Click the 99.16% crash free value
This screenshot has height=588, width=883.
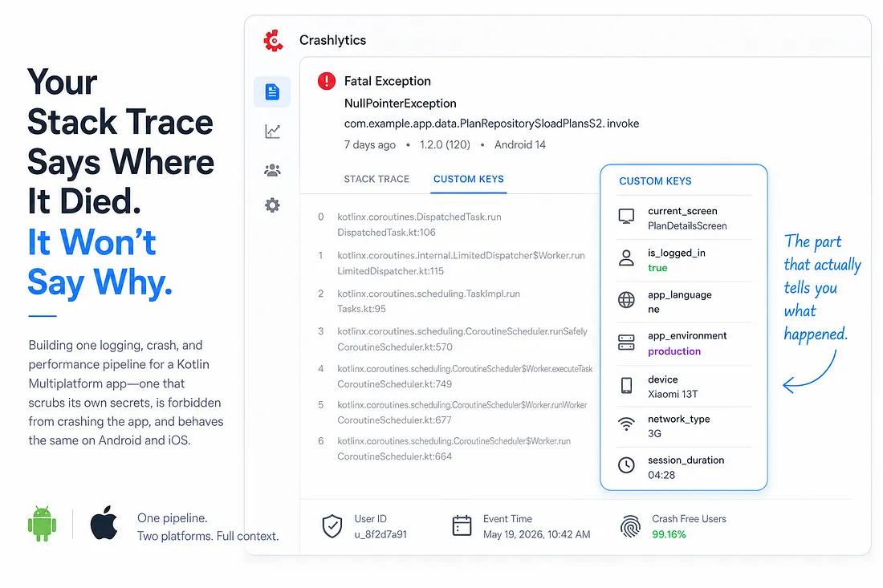coord(669,534)
